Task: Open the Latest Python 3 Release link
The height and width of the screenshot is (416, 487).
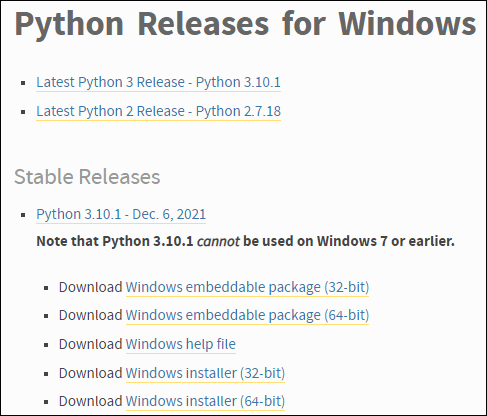Action: (158, 82)
